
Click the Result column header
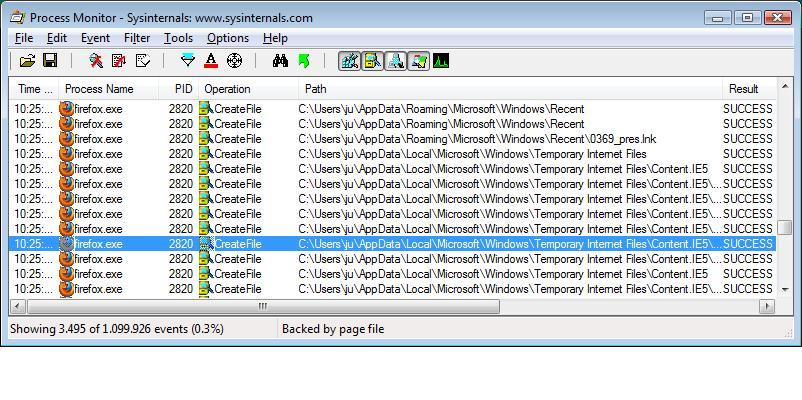coord(749,89)
